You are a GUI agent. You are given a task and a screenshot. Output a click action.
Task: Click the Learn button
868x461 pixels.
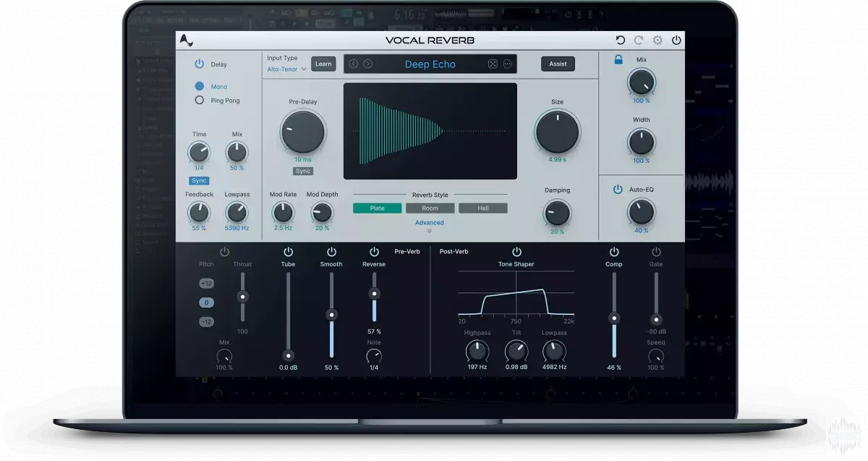[323, 64]
